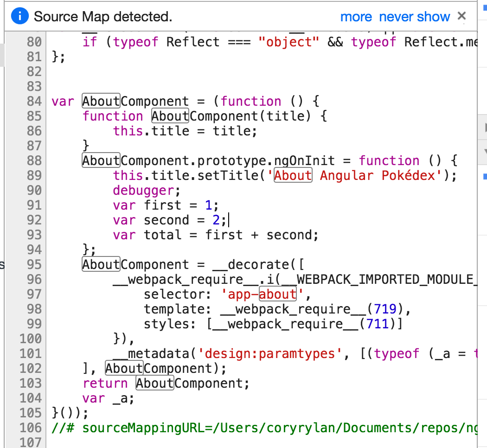Dismiss the Source Map detected bar
Screen dimensions: 487x448
(x=461, y=16)
